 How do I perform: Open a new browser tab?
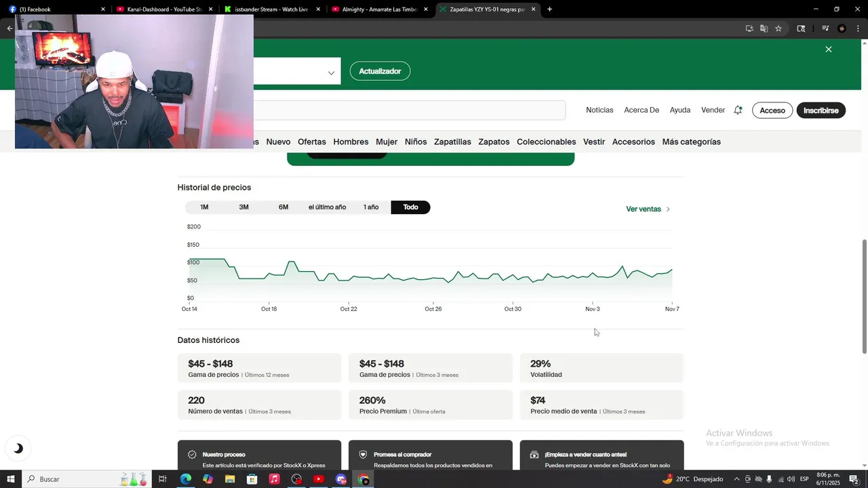549,9
